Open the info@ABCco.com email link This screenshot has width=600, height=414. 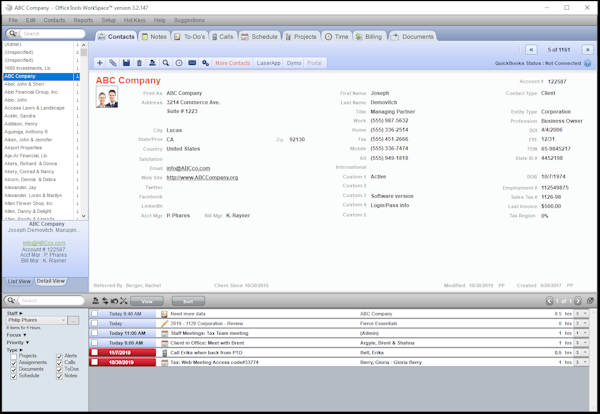click(x=188, y=168)
